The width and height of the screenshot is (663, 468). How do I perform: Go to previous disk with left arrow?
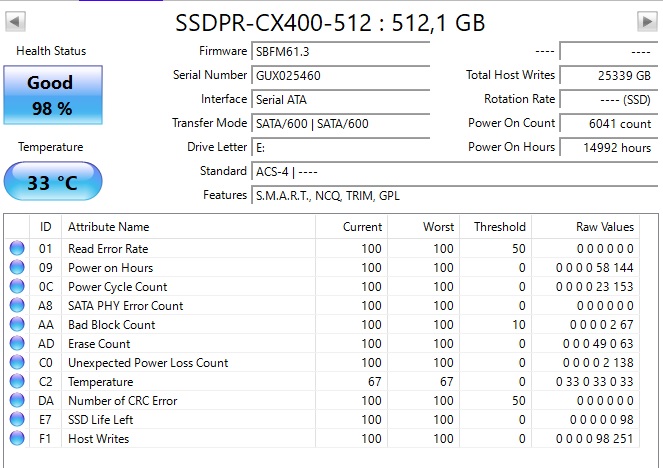pyautogui.click(x=15, y=21)
